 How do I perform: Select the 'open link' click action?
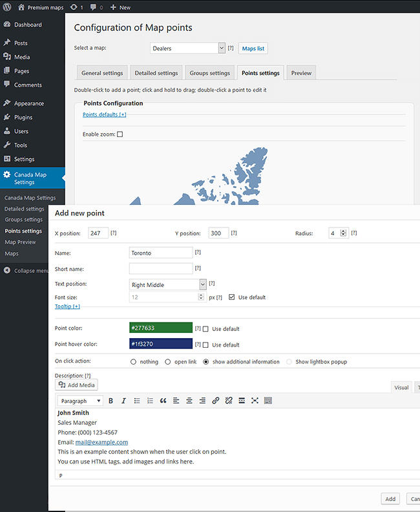coord(168,362)
